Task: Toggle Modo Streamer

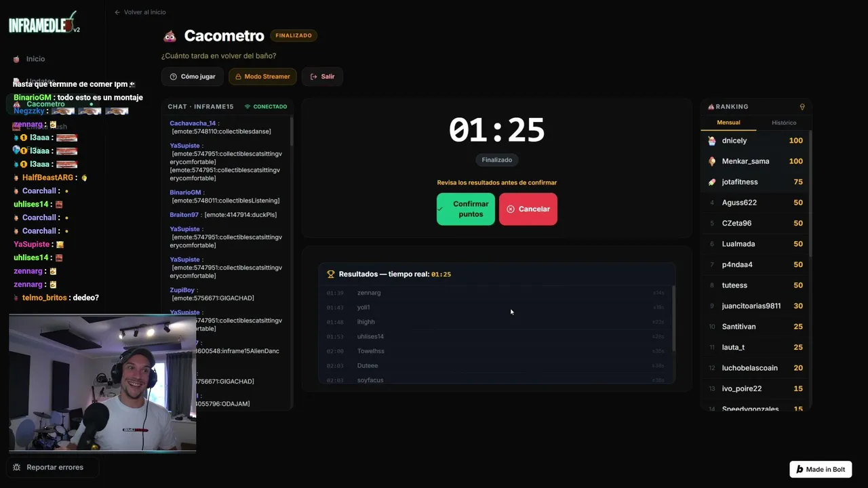Action: coord(262,77)
